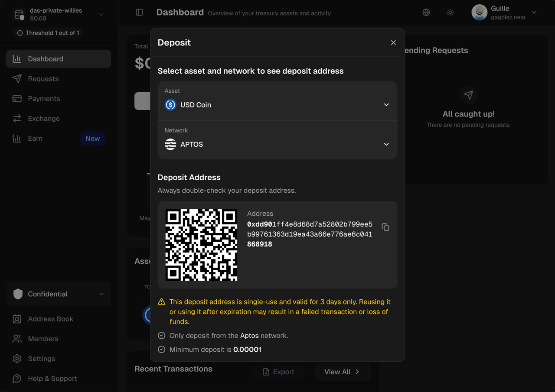Click the deposit address text
The width and height of the screenshot is (555, 392).
[x=310, y=234]
